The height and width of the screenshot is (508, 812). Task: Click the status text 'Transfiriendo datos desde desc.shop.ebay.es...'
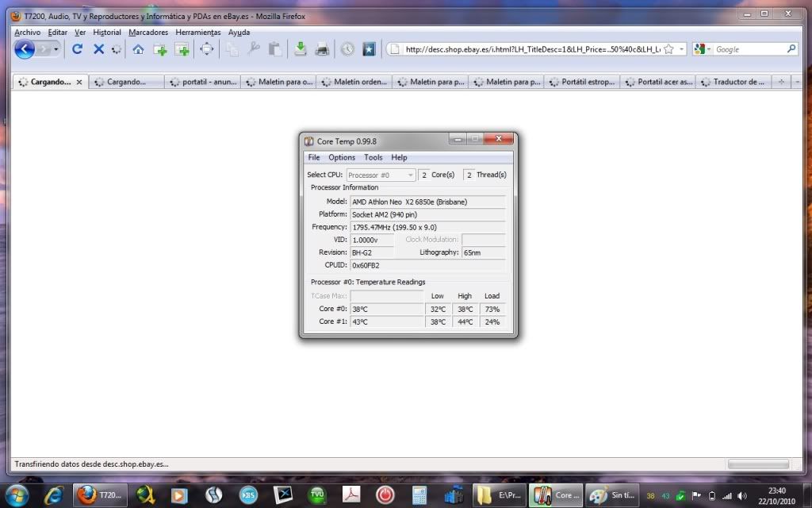[x=92, y=464]
